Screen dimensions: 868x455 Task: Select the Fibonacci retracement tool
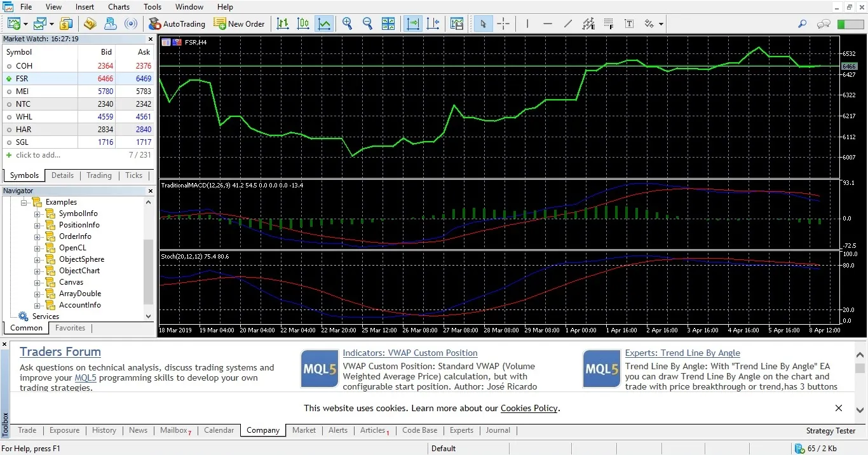(x=609, y=24)
